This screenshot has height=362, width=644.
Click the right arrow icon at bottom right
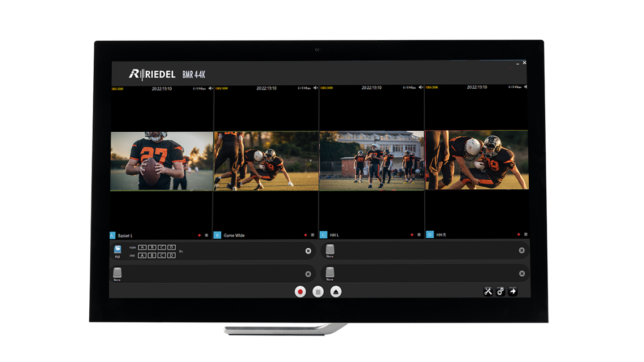click(x=512, y=291)
